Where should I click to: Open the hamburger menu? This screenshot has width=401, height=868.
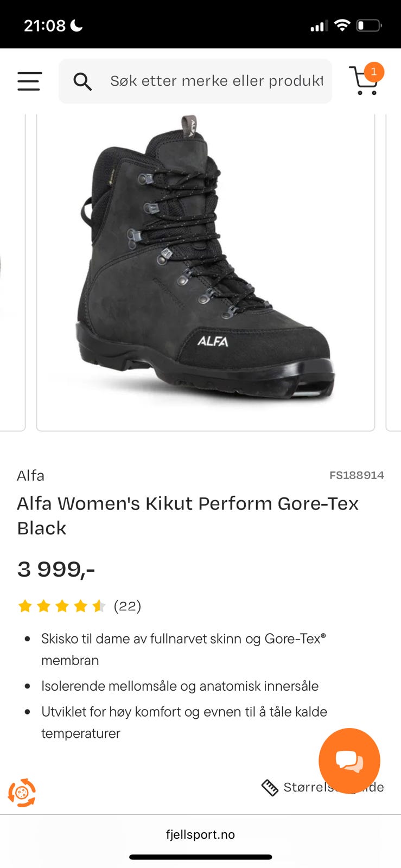click(29, 81)
